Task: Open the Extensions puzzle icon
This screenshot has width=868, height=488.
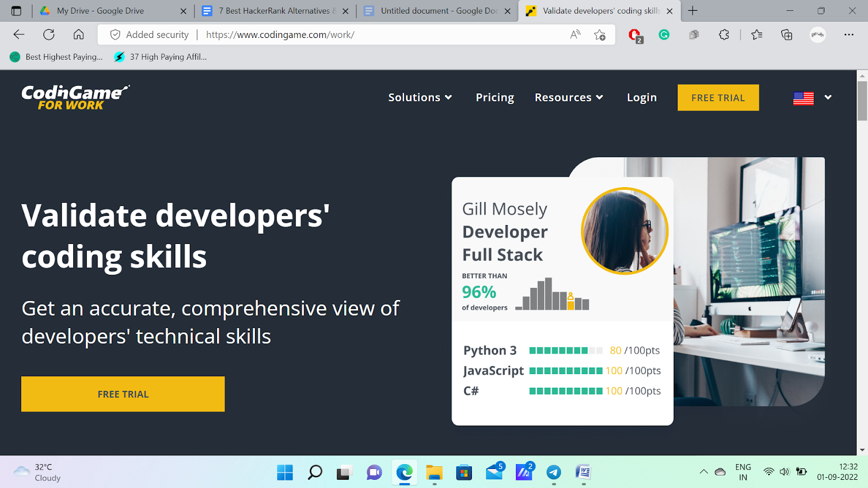Action: click(x=724, y=35)
